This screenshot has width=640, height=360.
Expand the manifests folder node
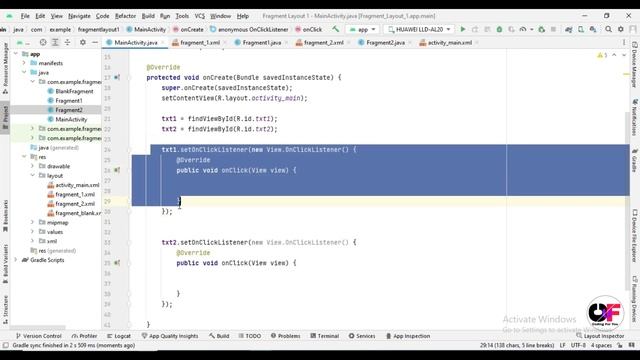(24, 63)
